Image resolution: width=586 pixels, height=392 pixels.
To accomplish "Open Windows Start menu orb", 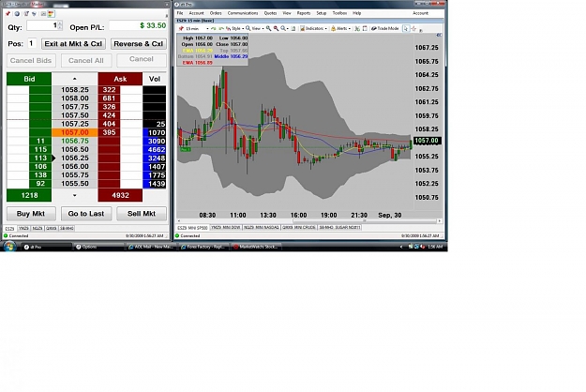I will [9, 247].
